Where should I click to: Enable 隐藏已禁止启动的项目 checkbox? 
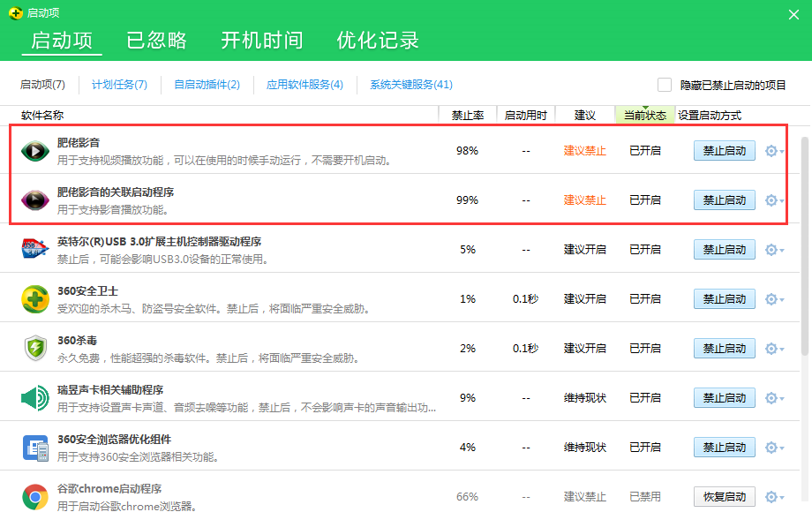(664, 83)
